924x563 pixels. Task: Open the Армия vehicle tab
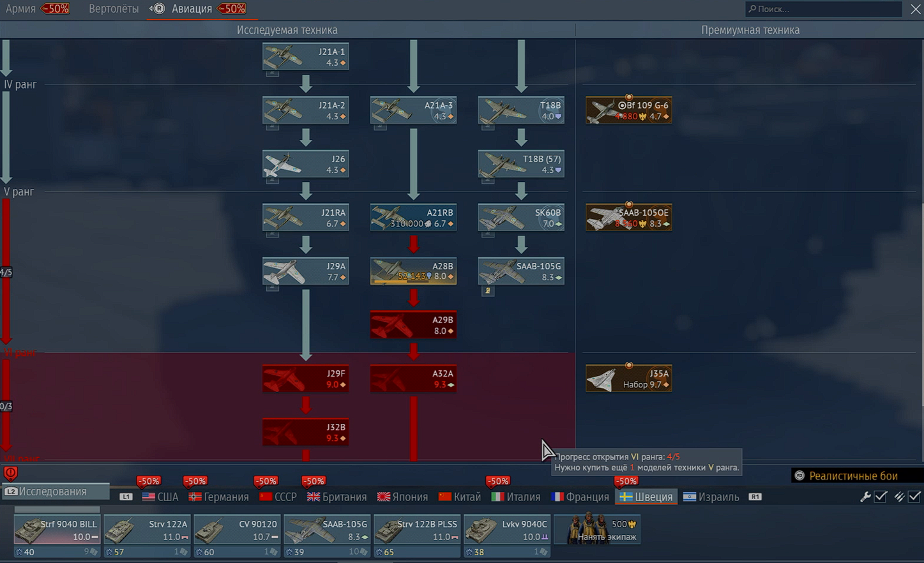tap(20, 9)
